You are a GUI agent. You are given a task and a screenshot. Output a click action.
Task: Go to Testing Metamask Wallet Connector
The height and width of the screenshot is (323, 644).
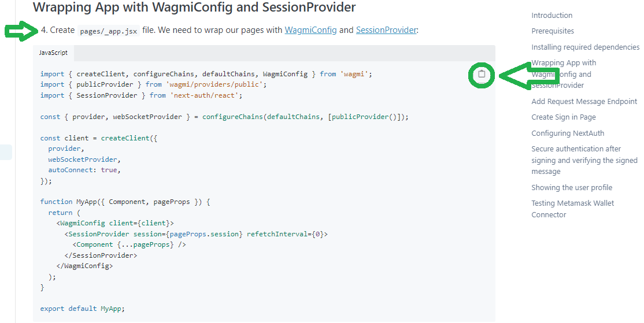572,209
